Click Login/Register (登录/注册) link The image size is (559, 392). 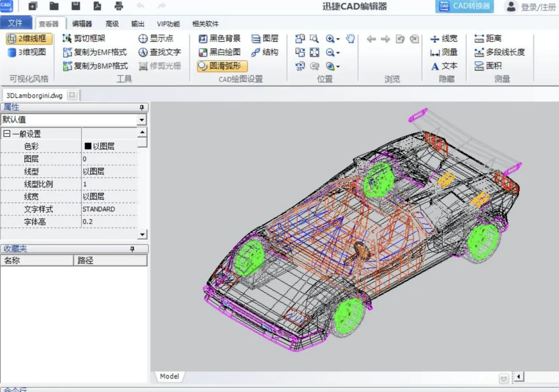coord(537,7)
